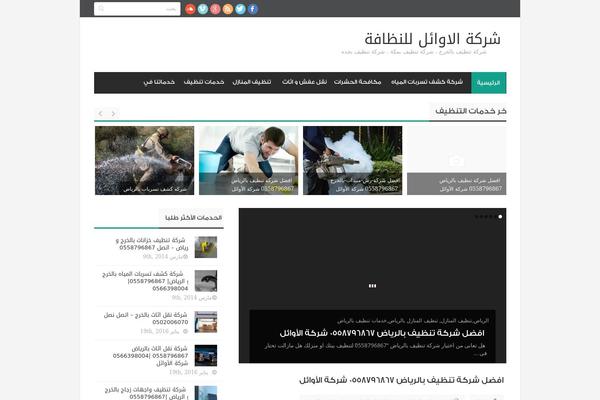Click tank cleaning post thumbnail
Viewport: 600px width, 400px height.
click(206, 247)
